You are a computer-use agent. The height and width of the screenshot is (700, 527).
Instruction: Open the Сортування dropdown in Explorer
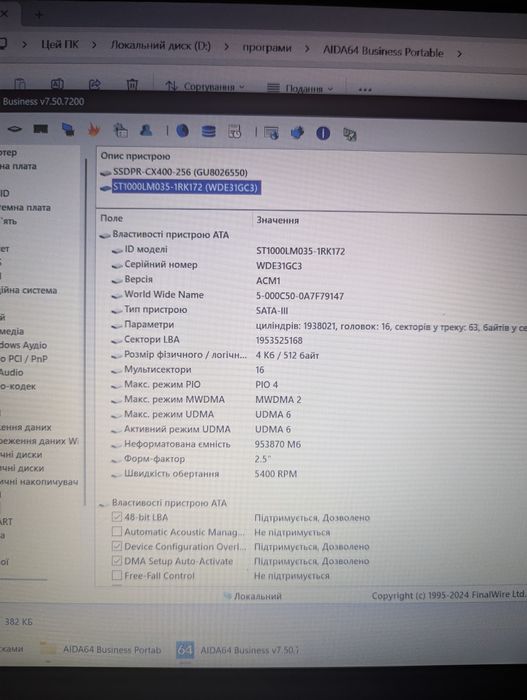point(205,86)
